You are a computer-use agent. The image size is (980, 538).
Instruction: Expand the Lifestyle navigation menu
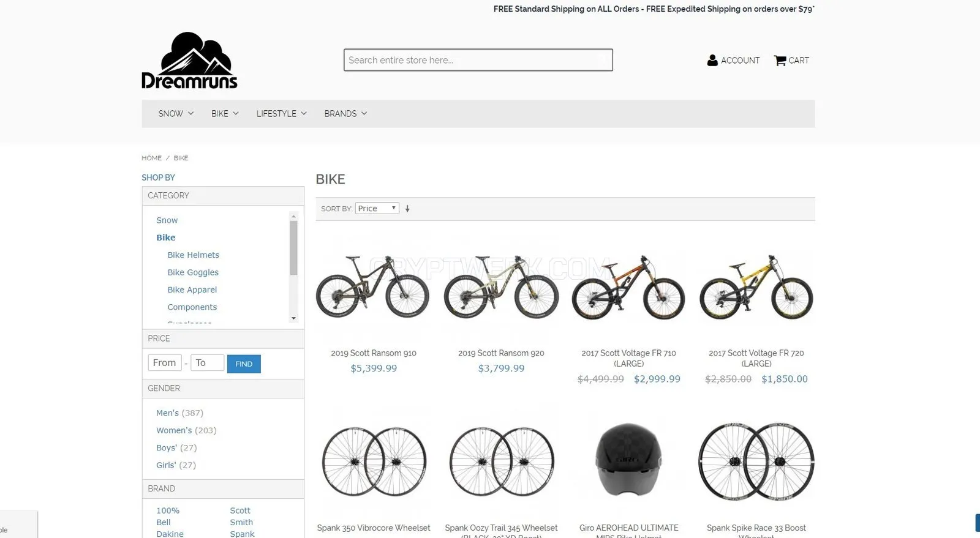281,114
